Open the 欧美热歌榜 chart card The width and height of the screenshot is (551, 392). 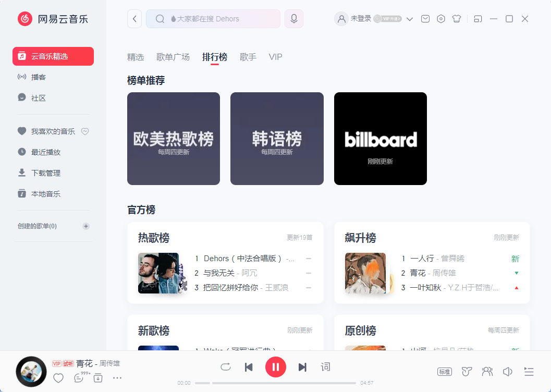(174, 138)
